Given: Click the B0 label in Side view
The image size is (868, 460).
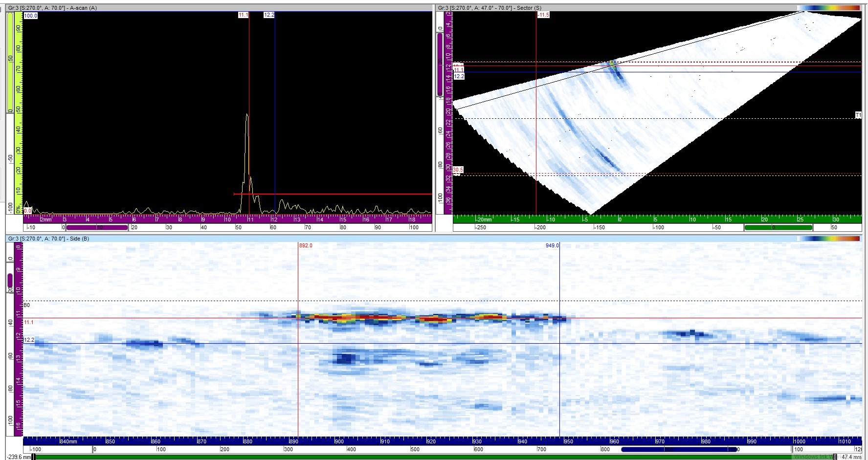Looking at the screenshot, I should [27, 305].
